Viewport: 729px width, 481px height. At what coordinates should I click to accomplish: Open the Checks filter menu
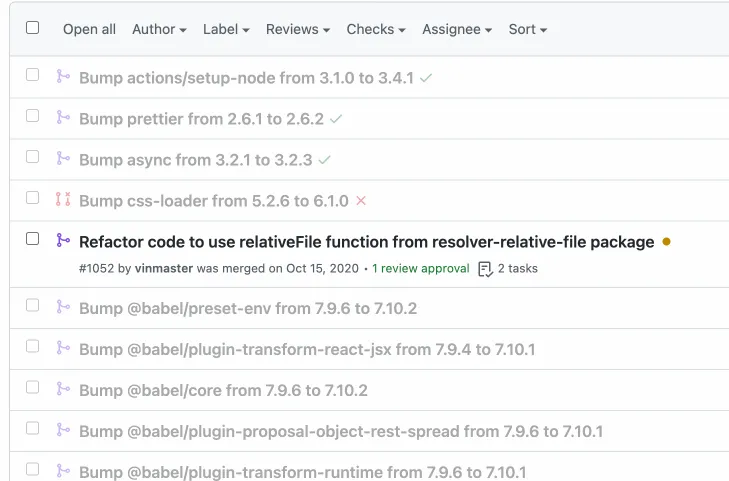(376, 29)
